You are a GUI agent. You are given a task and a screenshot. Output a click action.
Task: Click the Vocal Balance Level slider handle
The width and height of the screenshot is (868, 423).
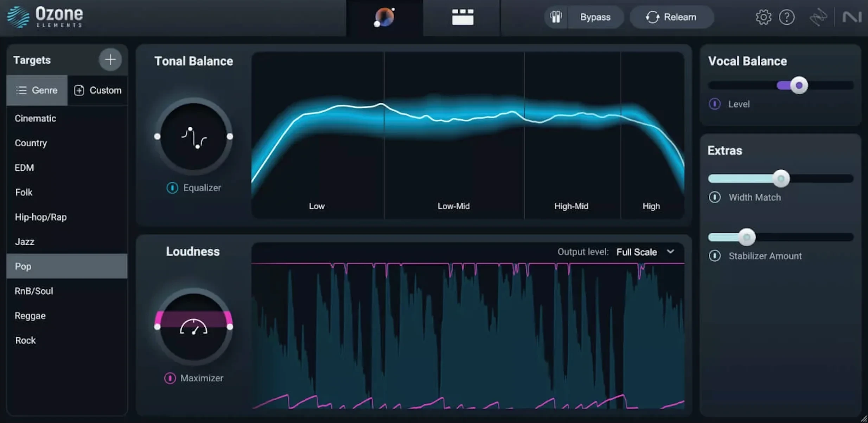[x=798, y=85]
